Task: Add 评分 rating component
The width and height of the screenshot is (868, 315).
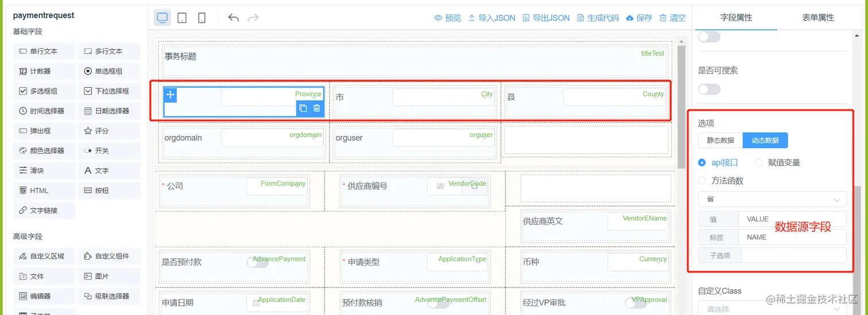Action: [109, 131]
